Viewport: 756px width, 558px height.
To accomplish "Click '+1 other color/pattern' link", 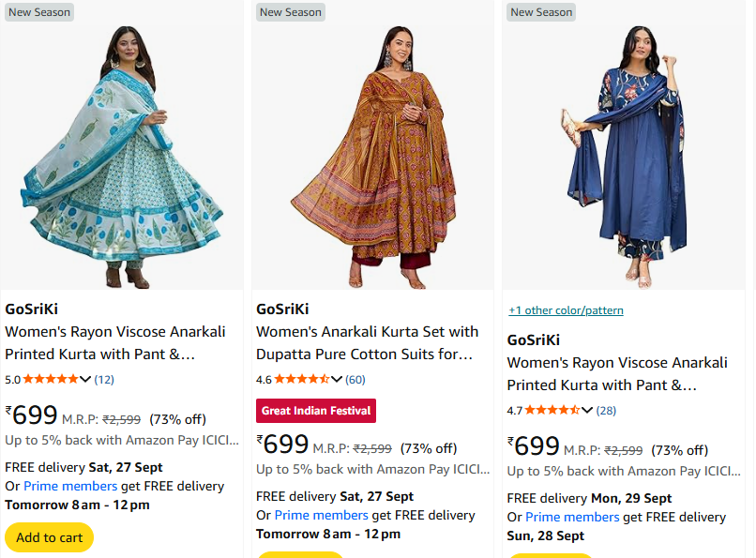I will [566, 310].
